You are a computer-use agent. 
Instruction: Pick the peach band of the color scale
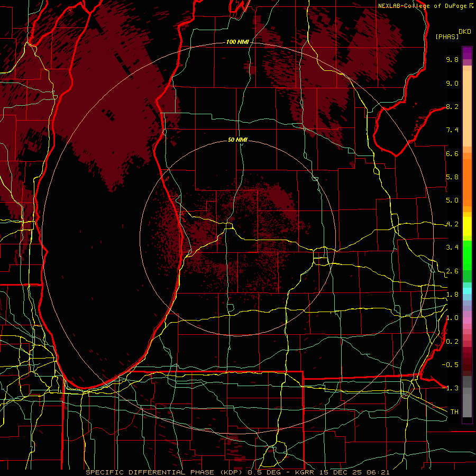pos(467,108)
